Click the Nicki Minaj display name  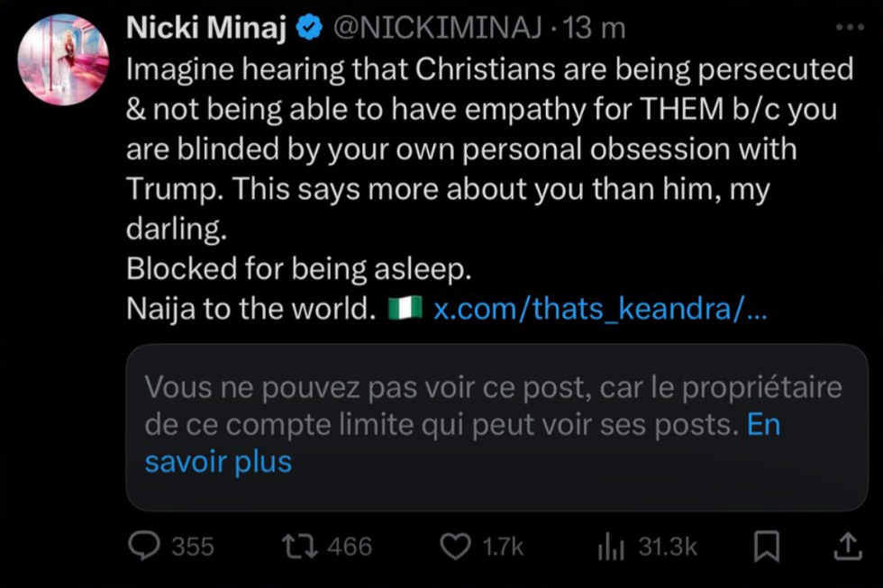coord(206,29)
